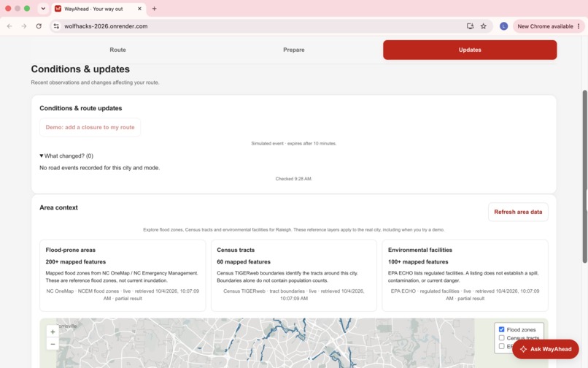Click 'Checked 9:28 AM.' timestamp
The height and width of the screenshot is (368, 588).
pyautogui.click(x=293, y=179)
